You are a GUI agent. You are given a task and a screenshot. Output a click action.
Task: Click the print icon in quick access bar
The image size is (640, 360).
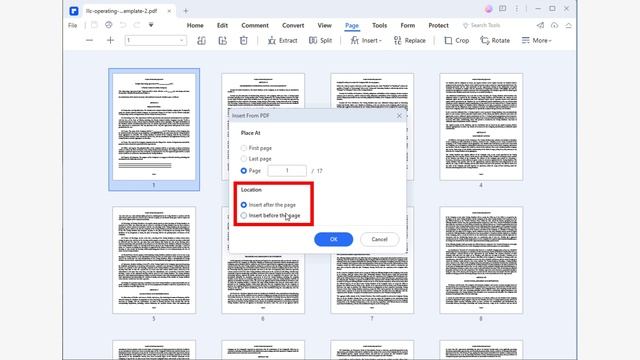click(x=109, y=25)
